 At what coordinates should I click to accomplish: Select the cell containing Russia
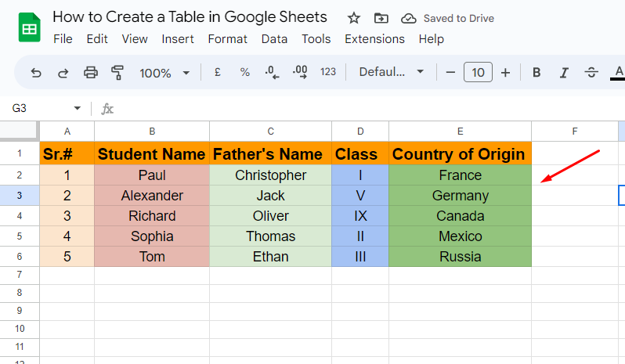[461, 257]
